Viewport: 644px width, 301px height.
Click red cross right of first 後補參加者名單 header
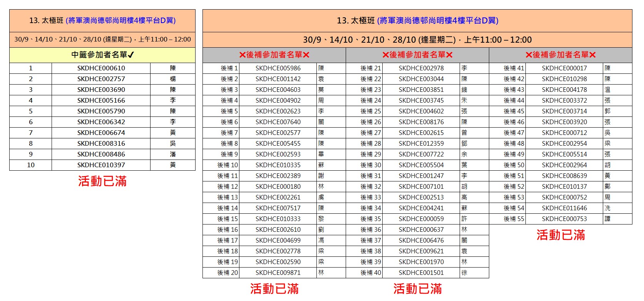306,55
